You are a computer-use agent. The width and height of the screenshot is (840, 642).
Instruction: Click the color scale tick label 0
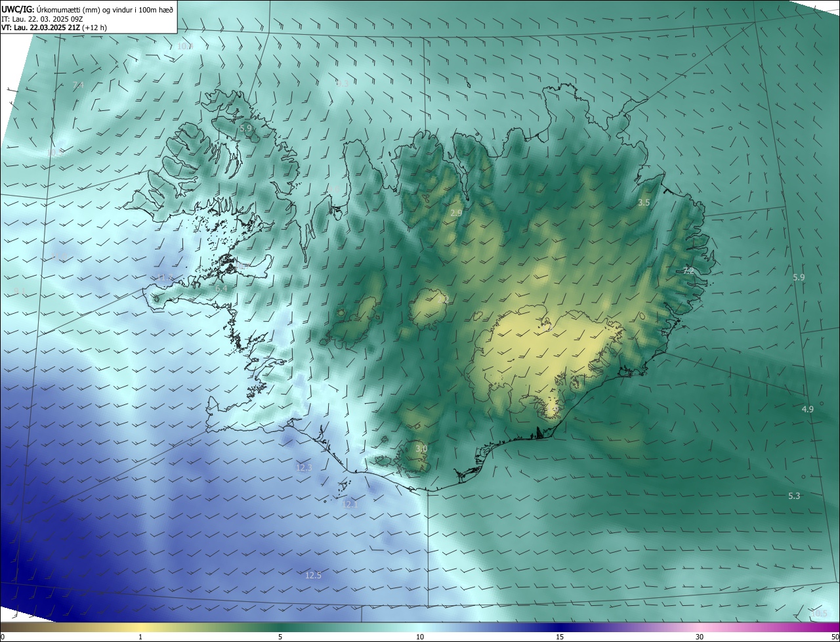coord(3,637)
